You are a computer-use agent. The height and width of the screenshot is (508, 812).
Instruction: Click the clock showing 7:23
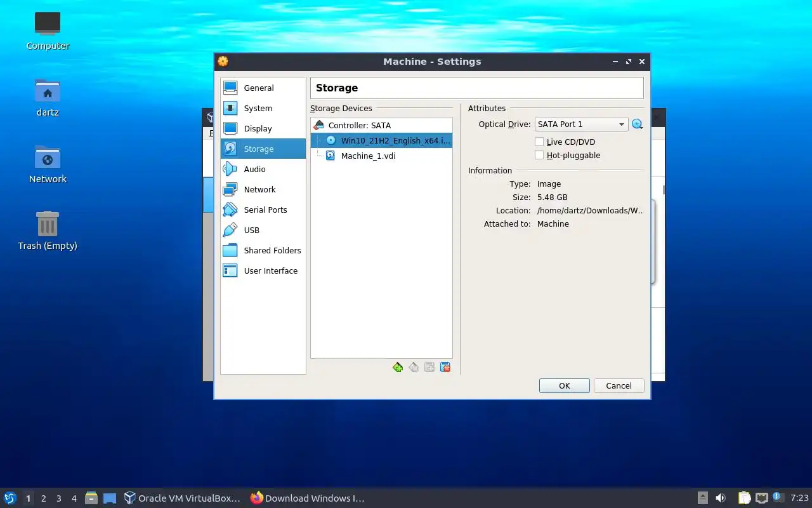point(799,498)
